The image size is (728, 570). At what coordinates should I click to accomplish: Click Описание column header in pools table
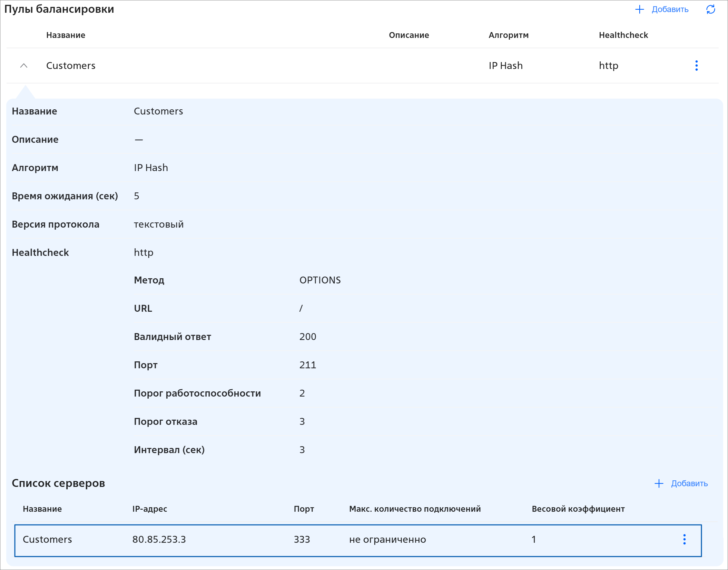409,35
